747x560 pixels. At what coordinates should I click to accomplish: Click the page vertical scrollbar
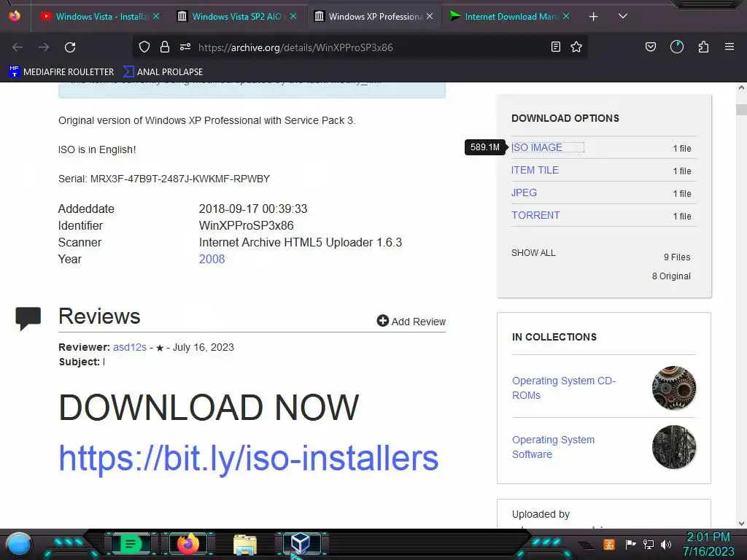741,109
